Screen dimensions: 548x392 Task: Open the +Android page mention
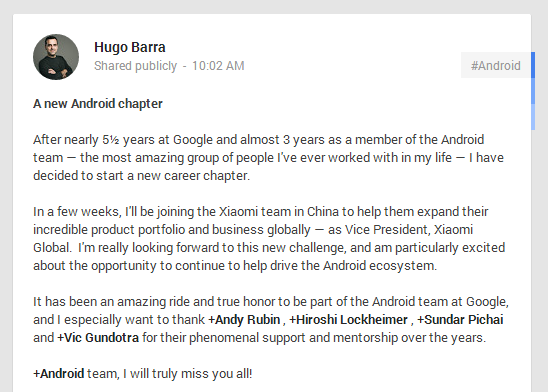(59, 374)
